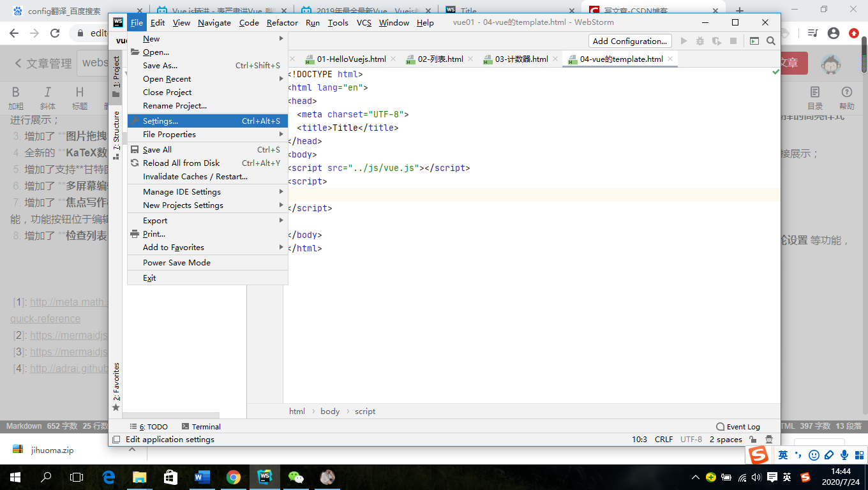Image resolution: width=868 pixels, height=490 pixels.
Task: Click the tool window toggle icon in status bar
Action: pos(116,440)
